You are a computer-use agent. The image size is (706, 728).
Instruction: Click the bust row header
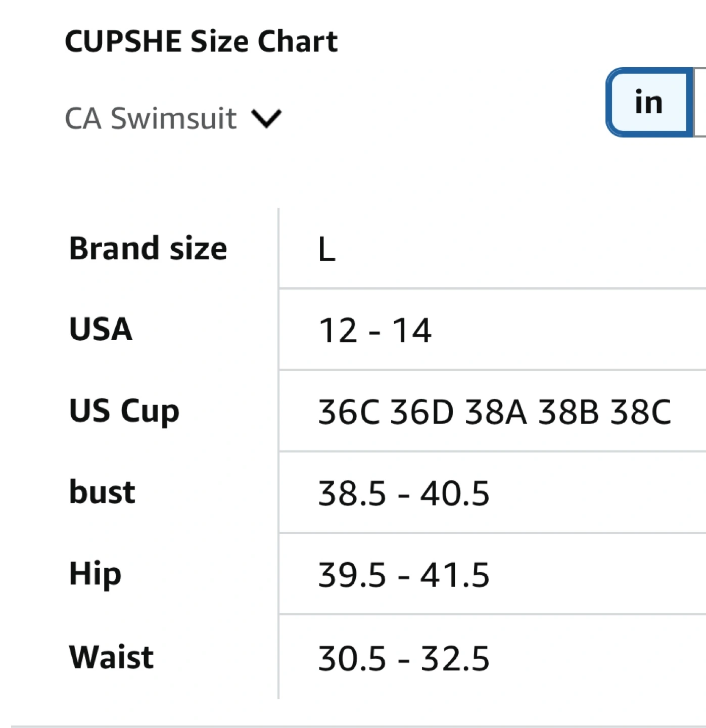tap(102, 492)
